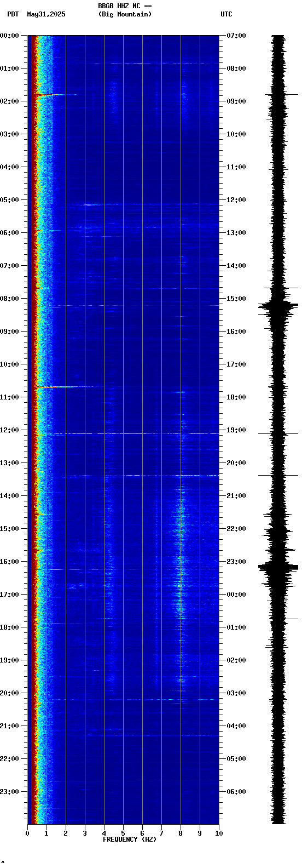
Task: Click the 09:00 UTC label on the right axis
Action: 236,101
